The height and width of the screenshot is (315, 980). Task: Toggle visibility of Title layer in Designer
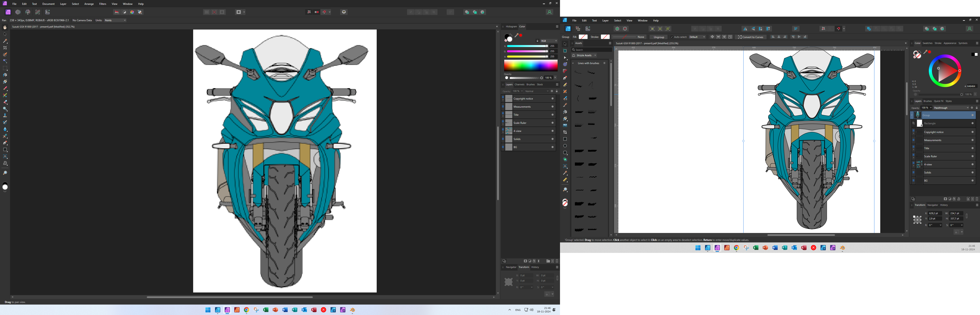[972, 148]
